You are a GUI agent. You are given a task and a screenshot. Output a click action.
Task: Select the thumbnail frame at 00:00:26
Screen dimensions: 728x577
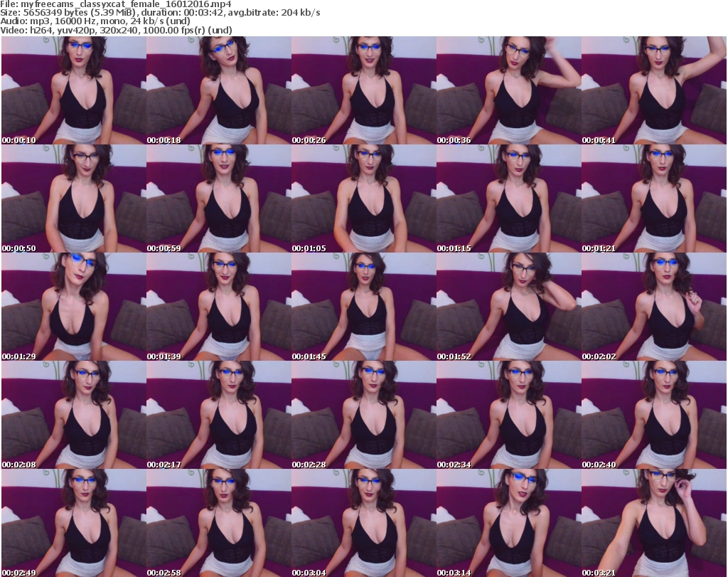point(363,90)
